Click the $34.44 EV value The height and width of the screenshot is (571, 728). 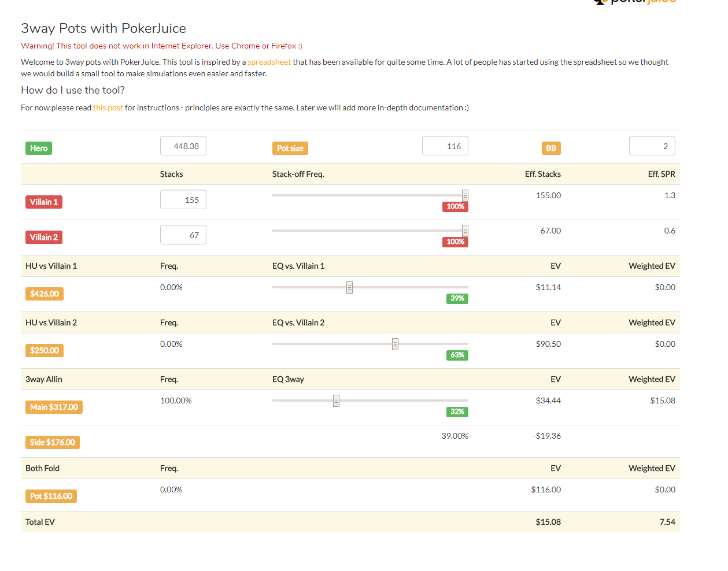coord(548,401)
